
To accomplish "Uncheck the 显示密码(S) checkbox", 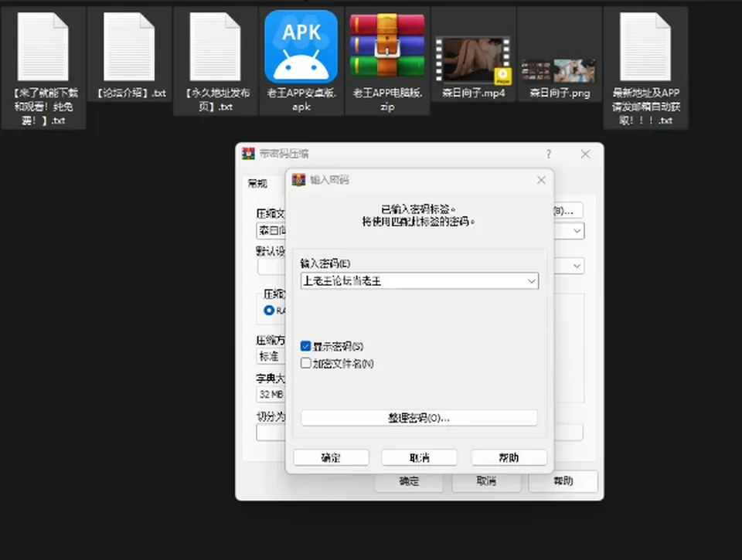I will 306,346.
